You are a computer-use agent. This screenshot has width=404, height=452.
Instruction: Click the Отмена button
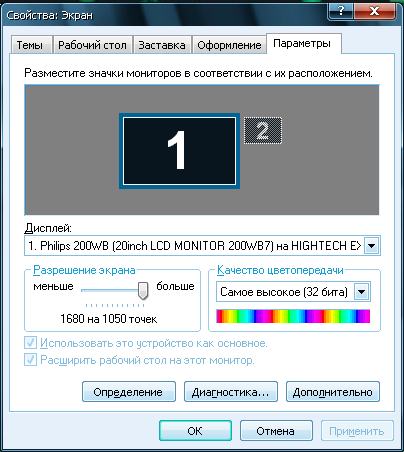tap(276, 431)
